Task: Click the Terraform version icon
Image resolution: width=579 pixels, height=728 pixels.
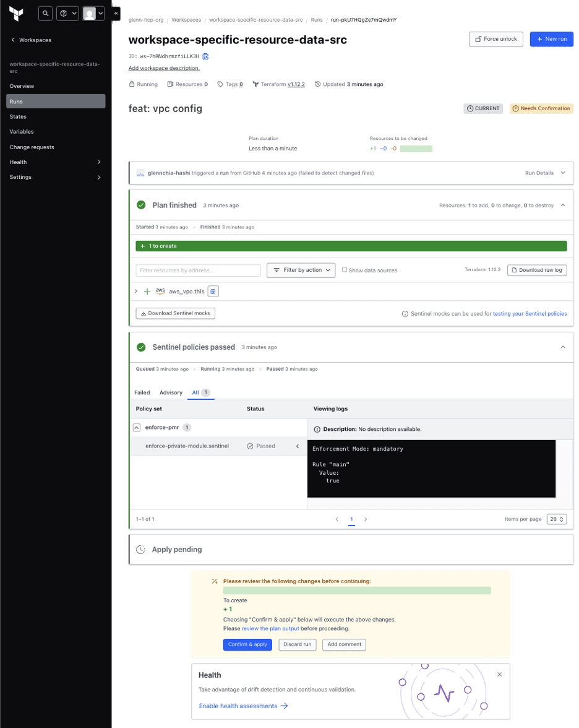Action: [255, 84]
